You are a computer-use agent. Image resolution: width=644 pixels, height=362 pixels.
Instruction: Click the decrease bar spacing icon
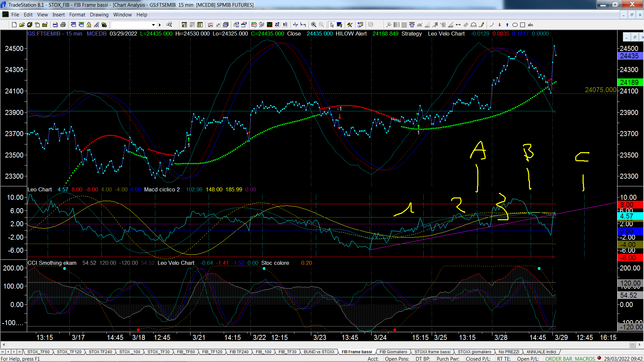tap(296, 25)
